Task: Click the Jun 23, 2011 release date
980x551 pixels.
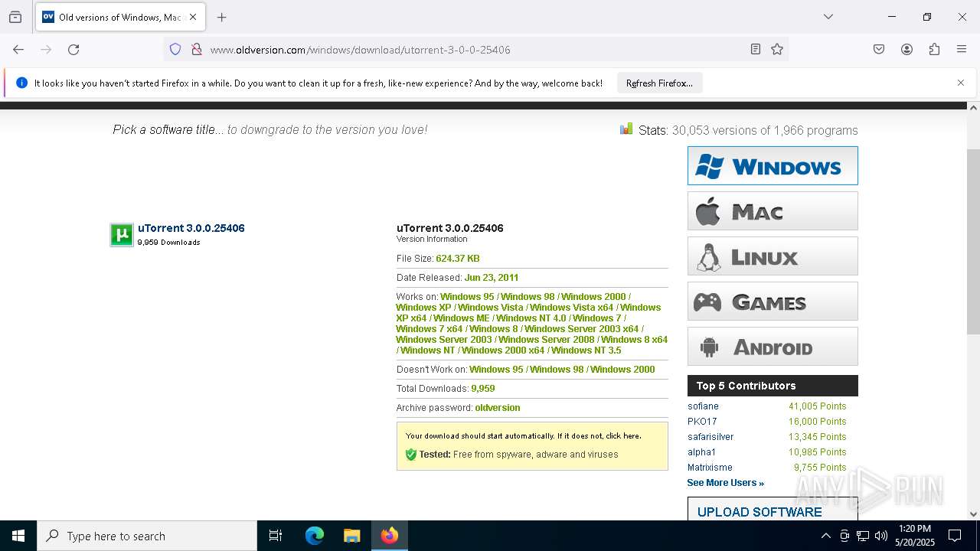Action: tap(491, 278)
